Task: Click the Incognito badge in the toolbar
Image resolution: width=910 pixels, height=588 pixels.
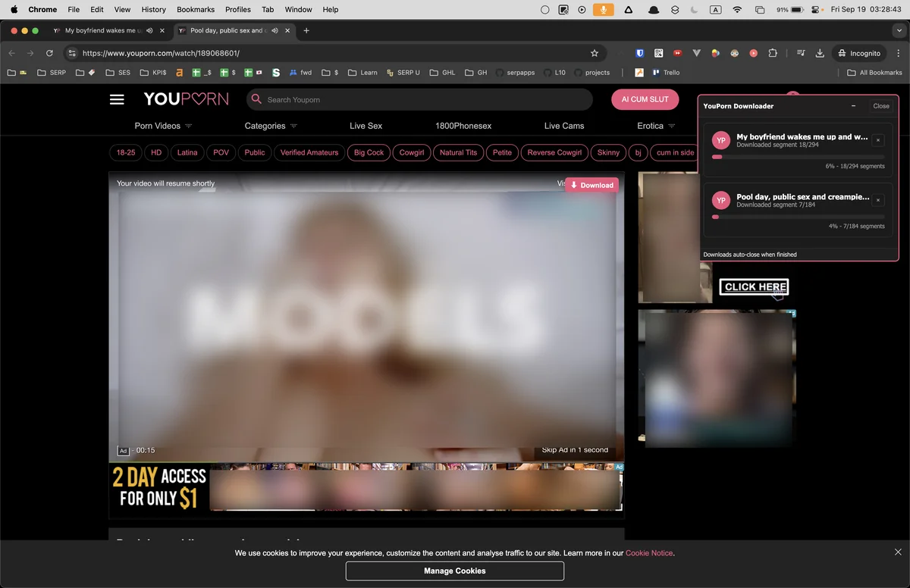Action: (858, 53)
